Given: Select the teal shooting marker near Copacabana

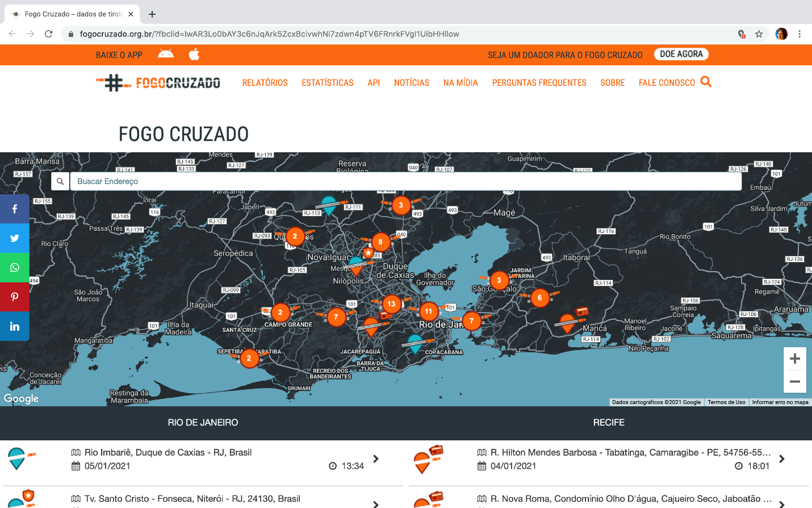Looking at the screenshot, I should 416,343.
